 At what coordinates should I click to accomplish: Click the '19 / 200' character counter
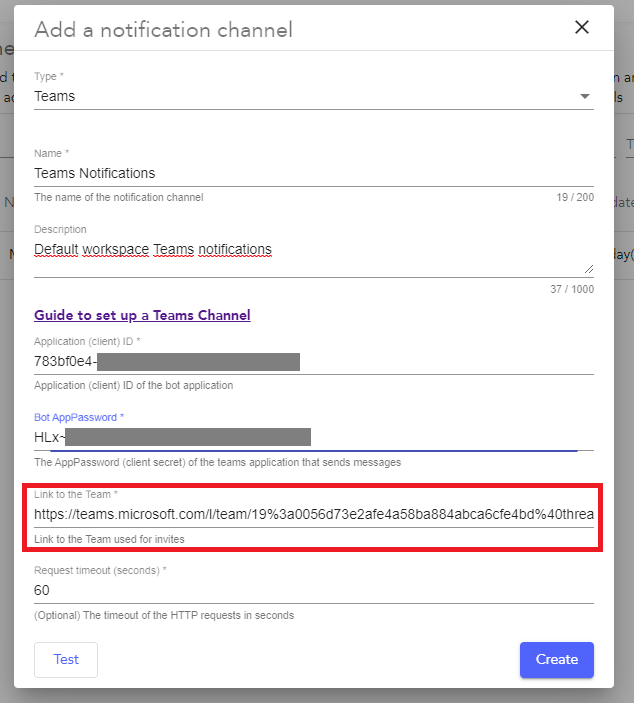(575, 197)
